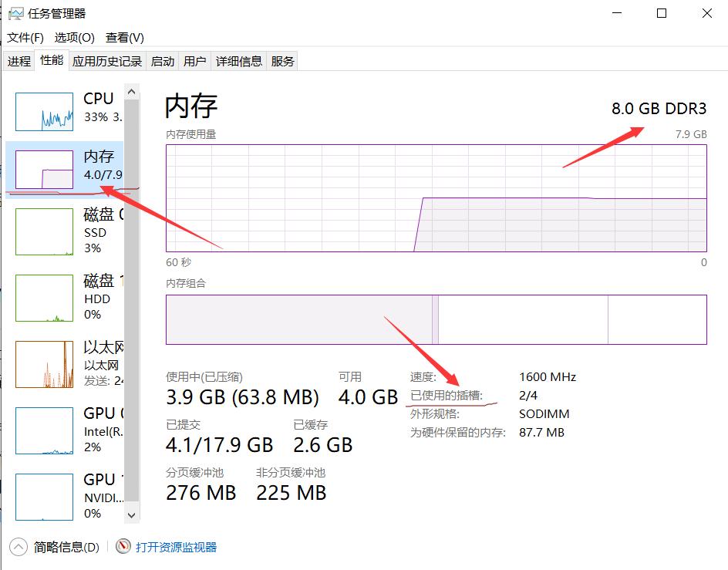Viewport: 728px width, 570px height.
Task: Switch to the 进程 tab
Action: click(19, 60)
